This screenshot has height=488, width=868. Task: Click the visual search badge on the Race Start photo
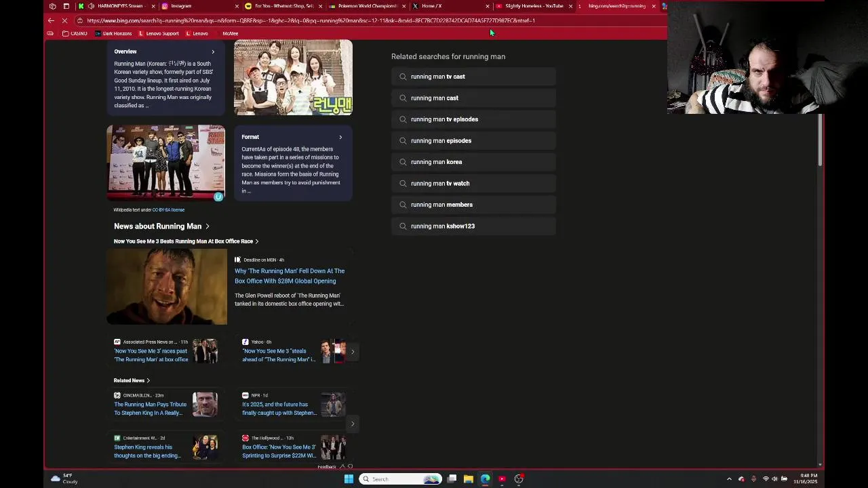(x=218, y=197)
